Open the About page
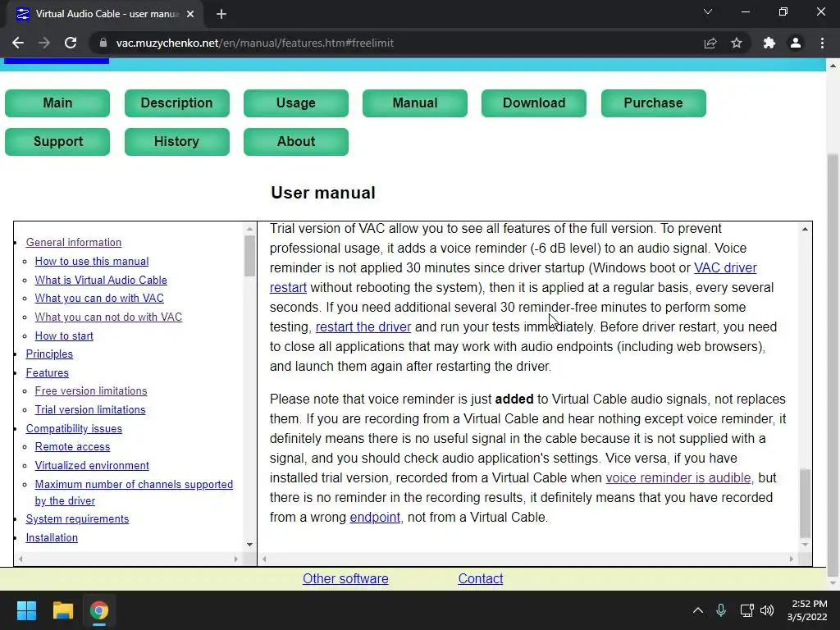Screen dimensions: 840x630 pyautogui.click(x=295, y=141)
